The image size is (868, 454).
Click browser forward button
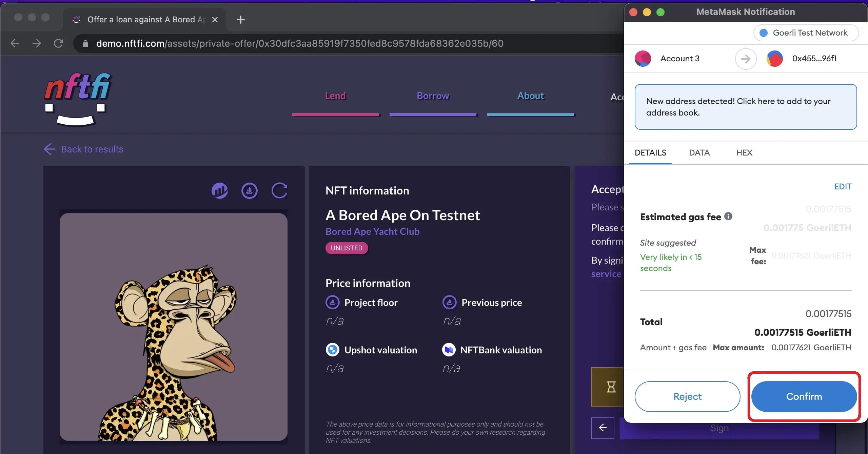click(36, 43)
